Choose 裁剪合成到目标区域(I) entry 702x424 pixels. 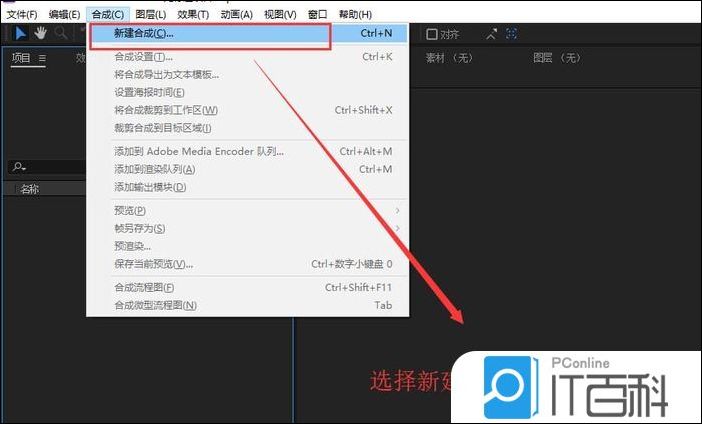pyautogui.click(x=247, y=128)
